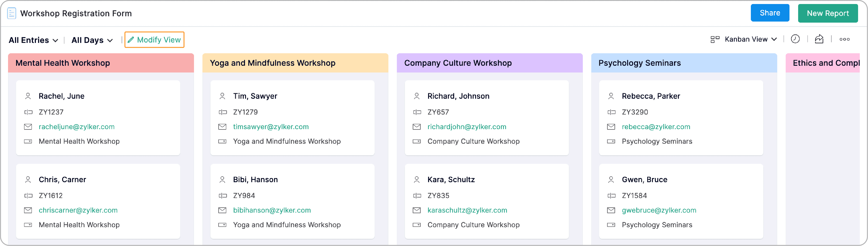Select the Company Culture Workshop column header
The height and width of the screenshot is (246, 868).
pos(490,63)
